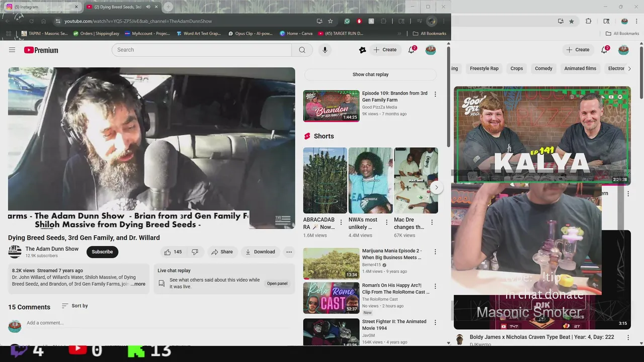View site information icon in address bar
This screenshot has height=362, width=644.
[x=58, y=21]
